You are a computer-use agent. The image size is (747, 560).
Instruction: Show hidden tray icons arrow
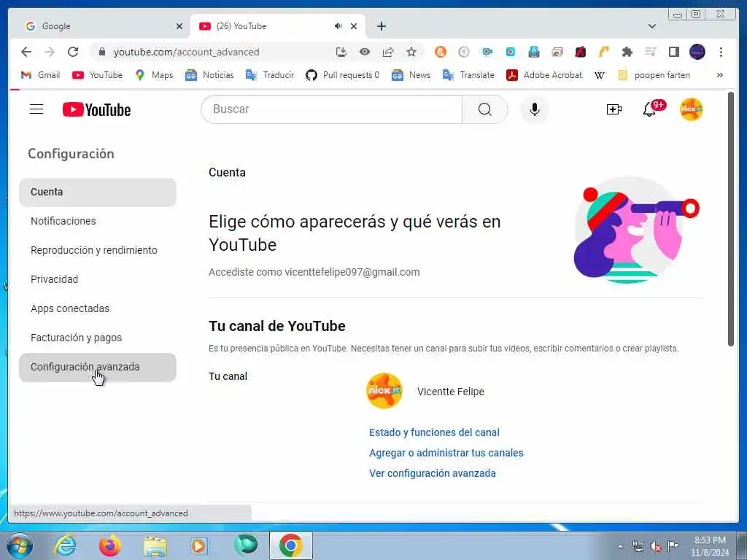tap(620, 547)
